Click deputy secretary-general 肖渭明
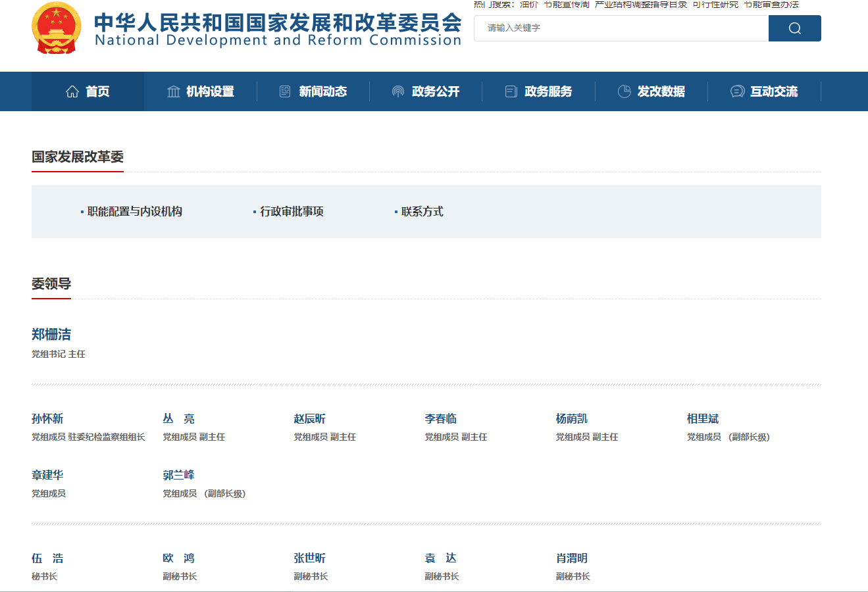This screenshot has width=868, height=592. tap(571, 558)
